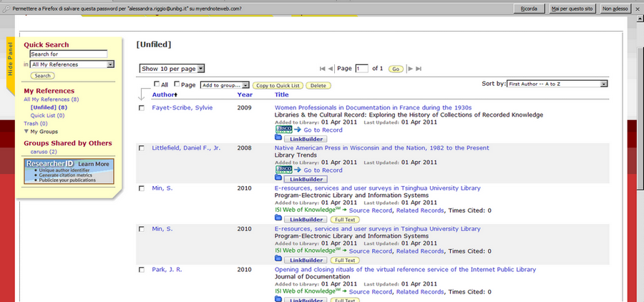This screenshot has width=644, height=302.
Task: Click EBSCO icon for Fayet-Scribe record
Action: point(284,130)
